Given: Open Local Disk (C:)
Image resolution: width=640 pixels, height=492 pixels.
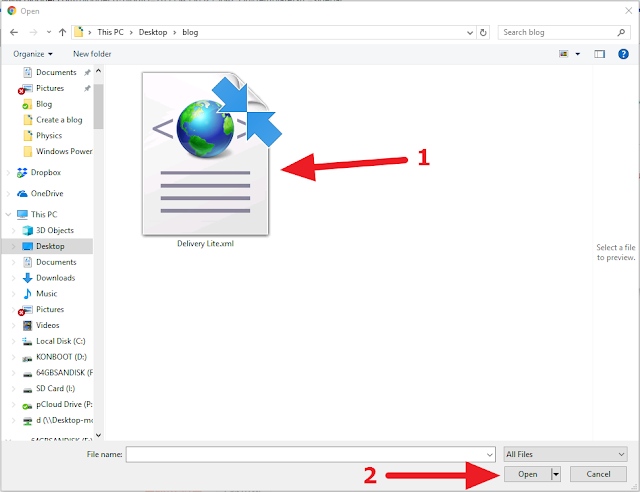Looking at the screenshot, I should click(60, 341).
